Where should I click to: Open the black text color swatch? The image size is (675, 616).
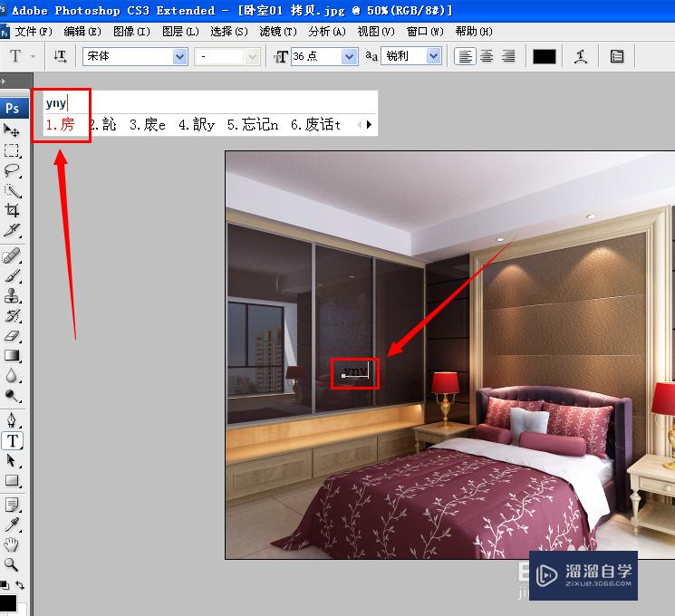pyautogui.click(x=545, y=56)
